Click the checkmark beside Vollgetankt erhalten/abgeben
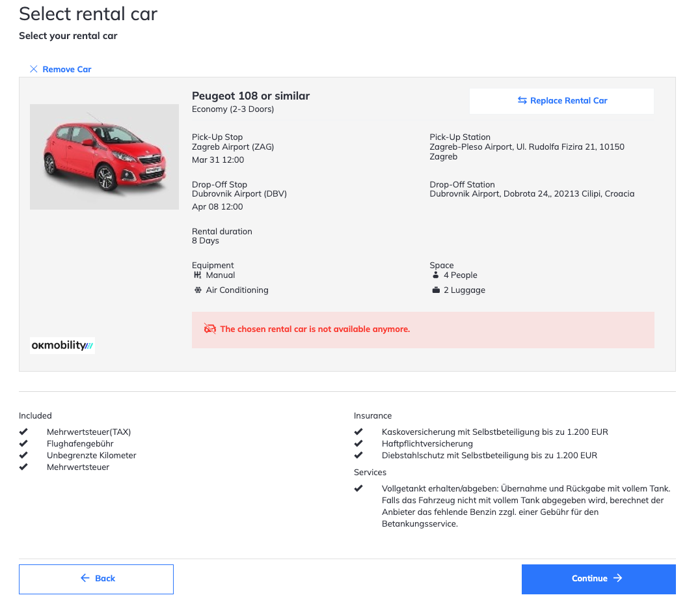700x608 pixels. click(358, 488)
